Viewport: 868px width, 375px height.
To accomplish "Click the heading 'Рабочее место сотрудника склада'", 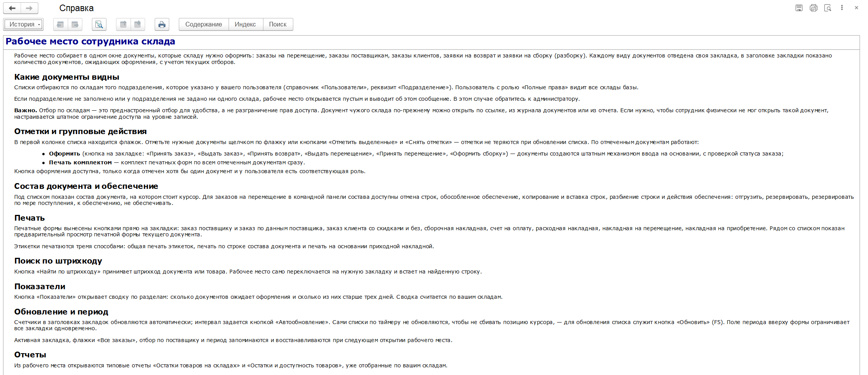I will 90,41.
